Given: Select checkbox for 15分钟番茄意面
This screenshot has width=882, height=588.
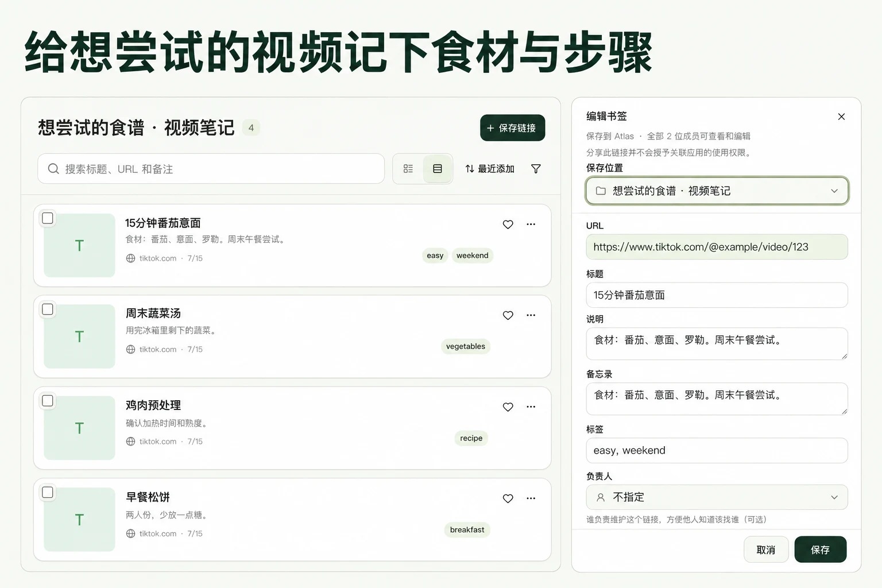Looking at the screenshot, I should pos(48,218).
